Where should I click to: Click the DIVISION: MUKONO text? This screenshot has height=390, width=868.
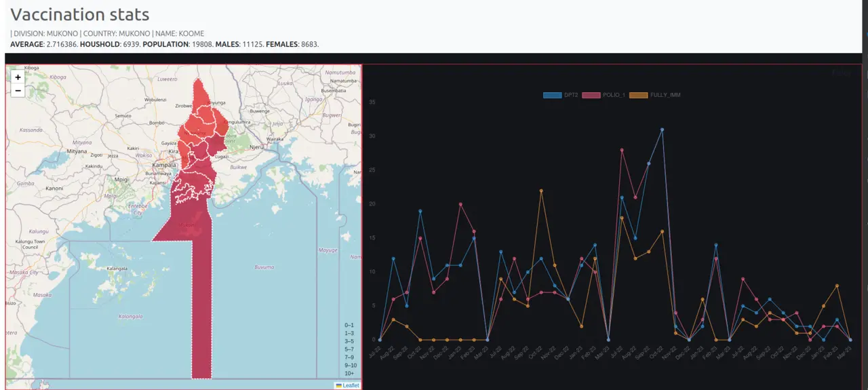coord(45,33)
